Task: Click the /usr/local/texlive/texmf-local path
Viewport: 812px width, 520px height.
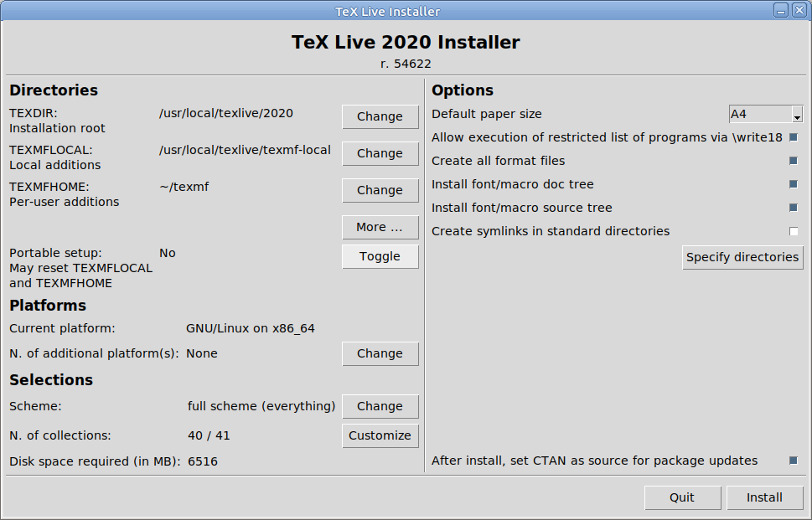Action: tap(245, 150)
